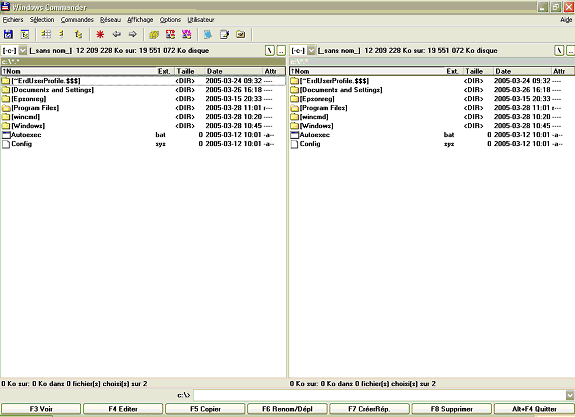
Task: Click the Windows Commander title bar disk icon
Action: (5, 6)
